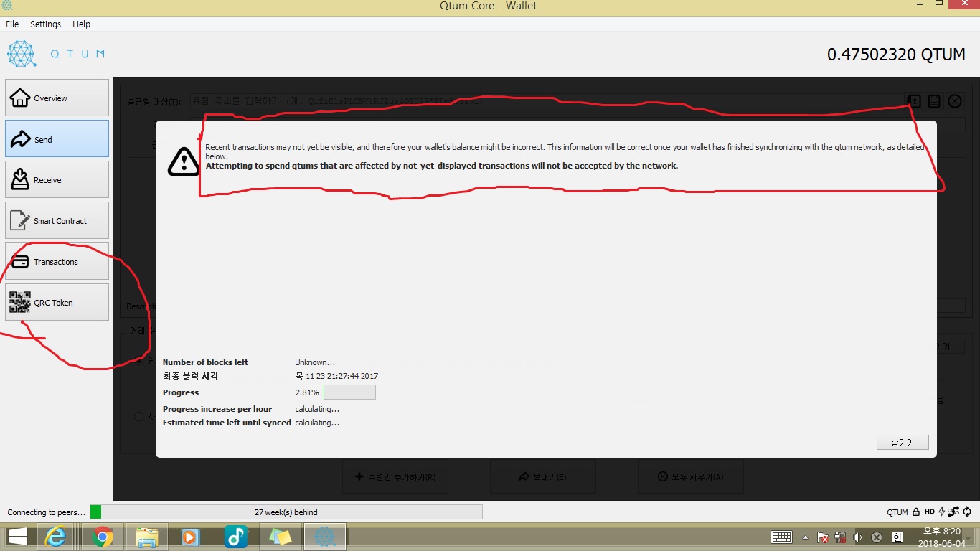Open File Explorer from taskbar
Viewport: 980px width, 551px height.
coord(147,537)
